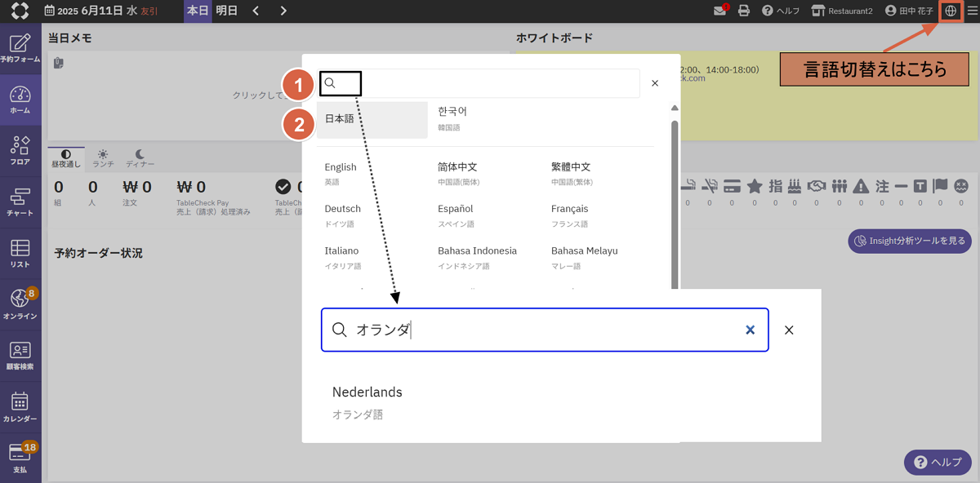Click the 指 designation status icon
Viewport: 980px width, 483px height.
776,185
